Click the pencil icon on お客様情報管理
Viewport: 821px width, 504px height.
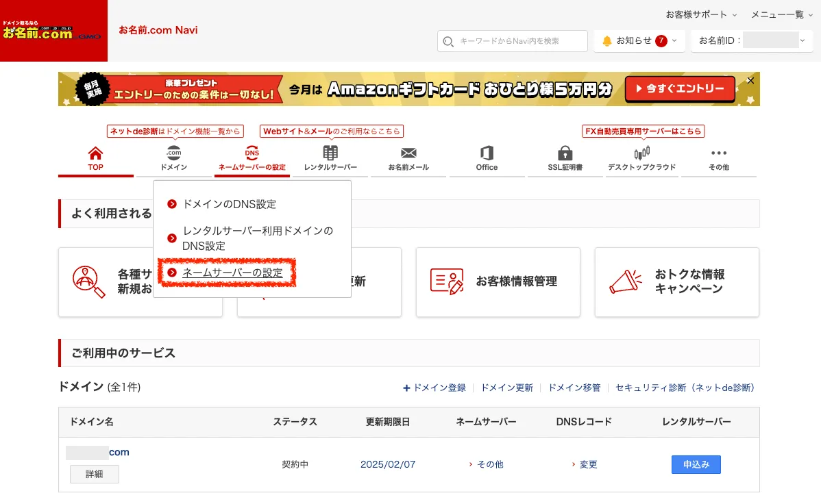tap(446, 281)
